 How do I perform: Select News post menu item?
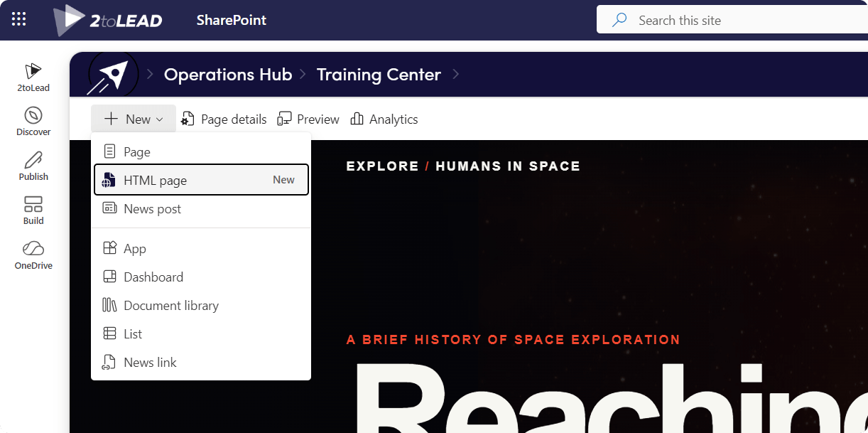pos(201,208)
